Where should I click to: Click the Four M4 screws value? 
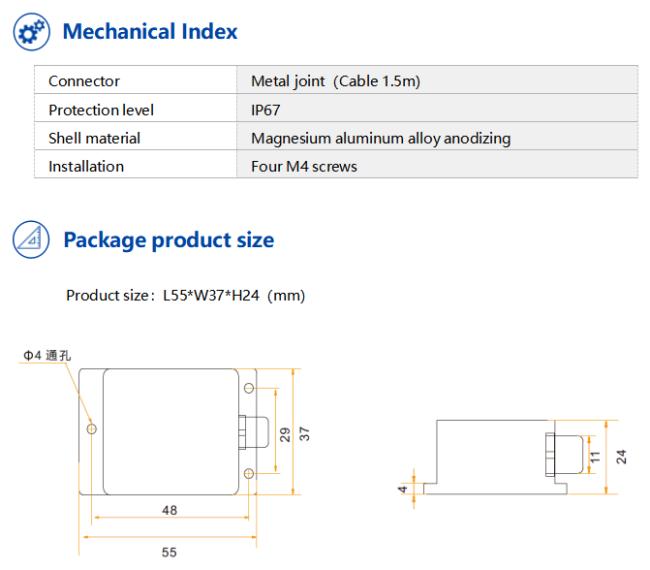click(x=304, y=167)
